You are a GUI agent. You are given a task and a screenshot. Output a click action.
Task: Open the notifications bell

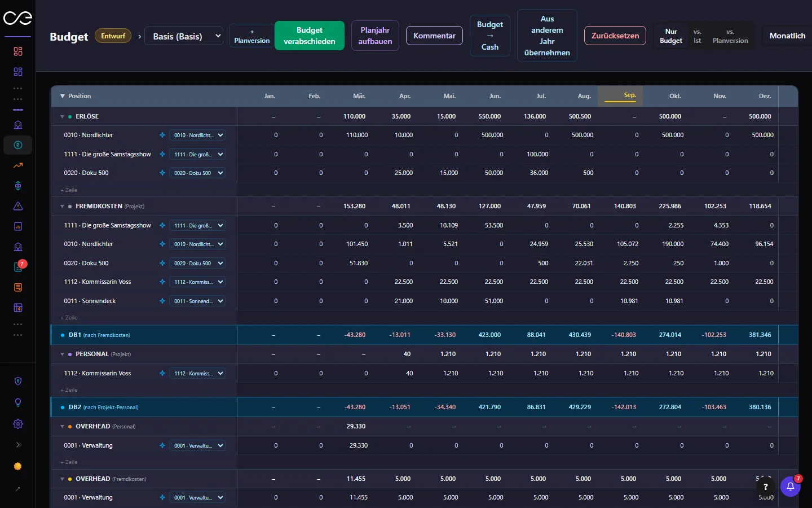791,487
